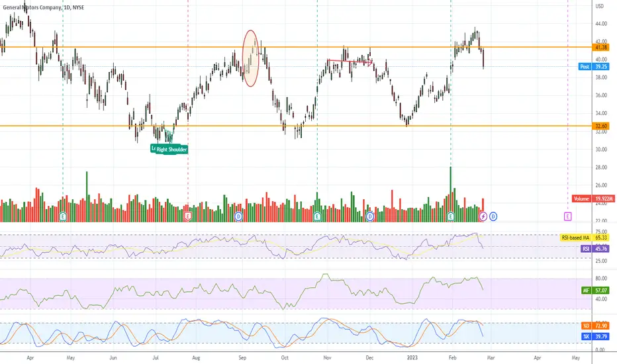
Task: Click the 26.00 price axis value
Action: (601, 185)
